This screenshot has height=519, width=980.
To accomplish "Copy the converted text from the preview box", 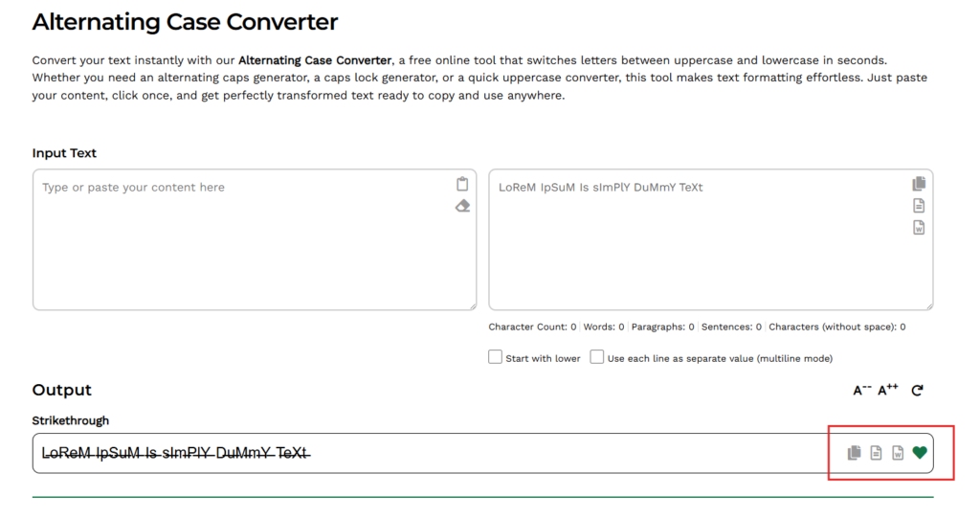I will pyautogui.click(x=919, y=183).
